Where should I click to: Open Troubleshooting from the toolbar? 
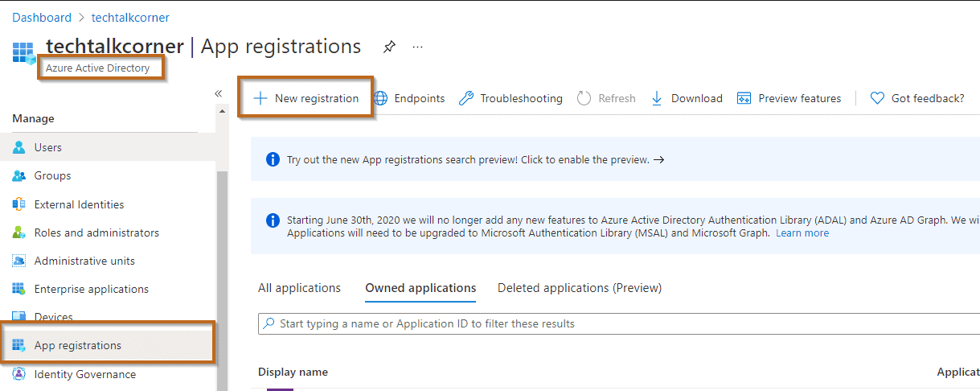pyautogui.click(x=511, y=98)
